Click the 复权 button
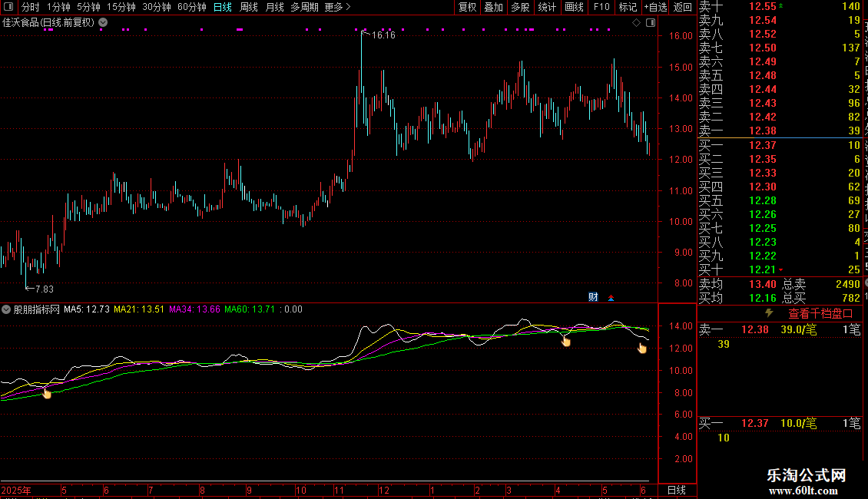Viewport: 868px width, 499px height. pyautogui.click(x=467, y=7)
